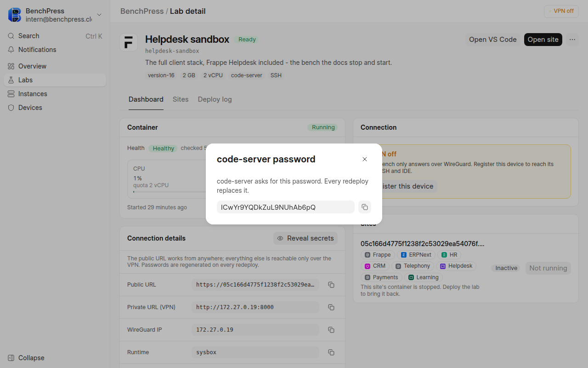Click the Helpdesk sandbox Frappe logo
The height and width of the screenshot is (368, 588).
click(x=129, y=42)
